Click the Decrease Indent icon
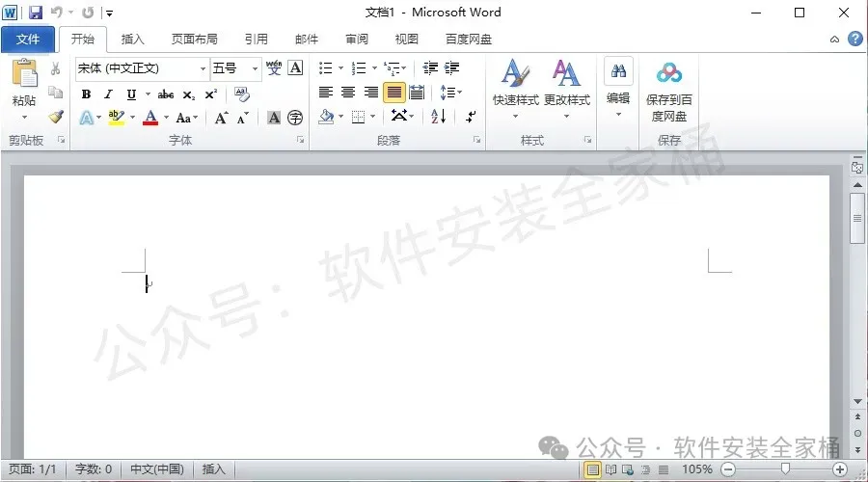868x482 pixels. click(x=430, y=68)
